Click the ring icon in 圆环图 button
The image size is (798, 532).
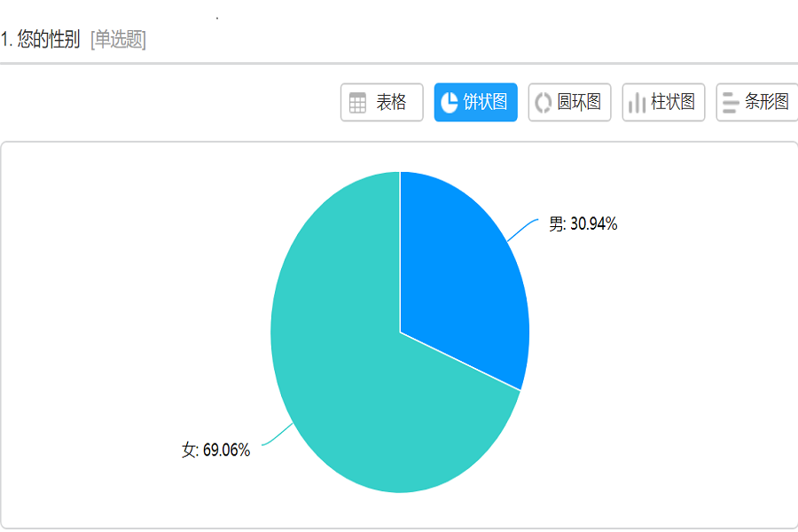[x=543, y=103]
